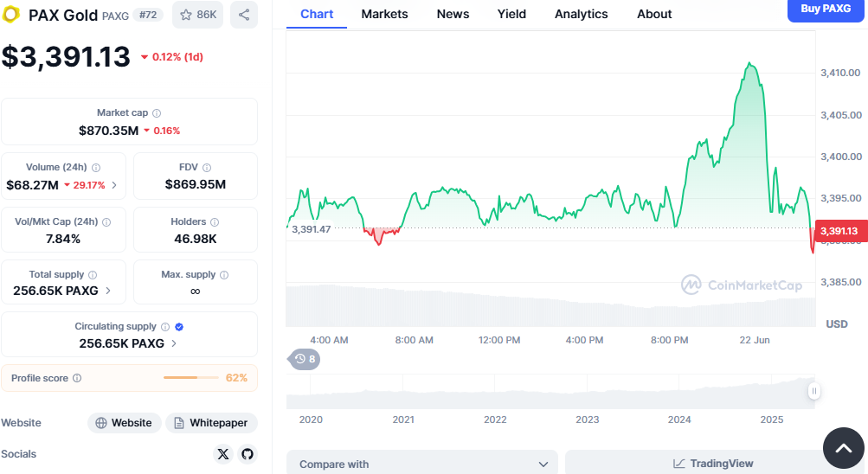Open the About tab
868x474 pixels.
(653, 15)
